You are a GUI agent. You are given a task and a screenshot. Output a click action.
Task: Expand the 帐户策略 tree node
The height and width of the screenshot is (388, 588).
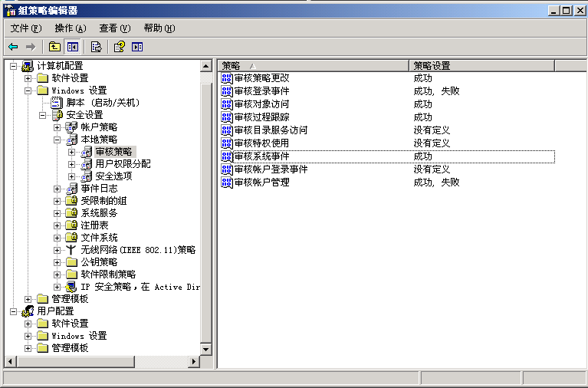click(x=57, y=127)
